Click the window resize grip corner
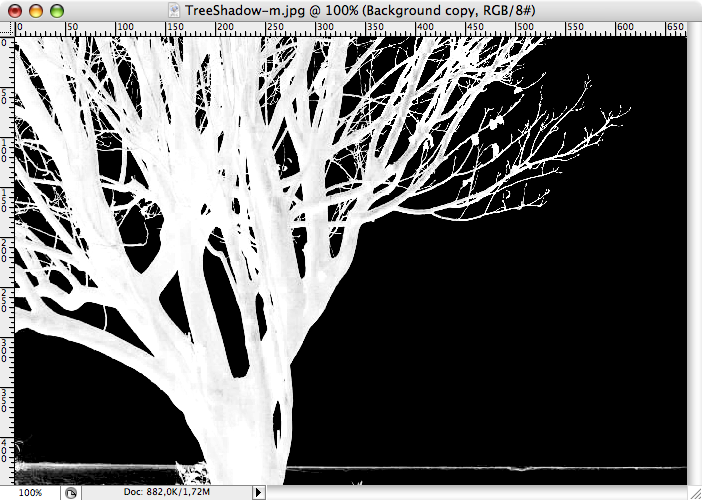This screenshot has height=500, width=702. coord(694,492)
